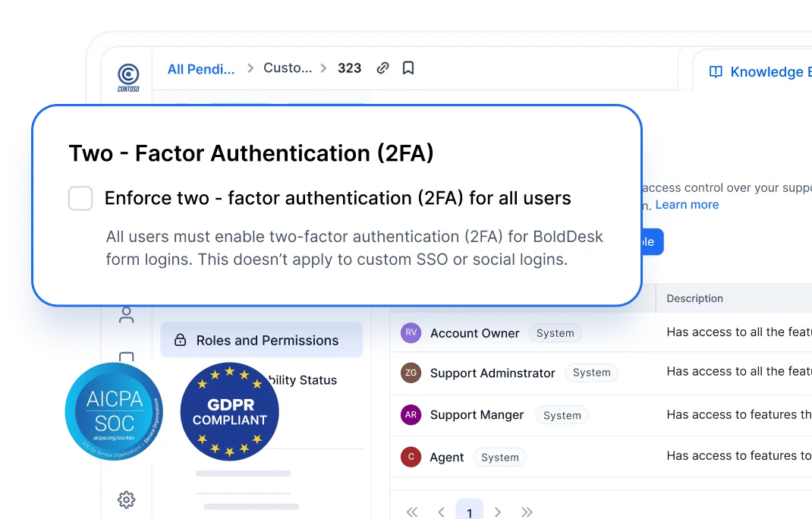Click the System badge next to Support Administrator

(x=591, y=373)
